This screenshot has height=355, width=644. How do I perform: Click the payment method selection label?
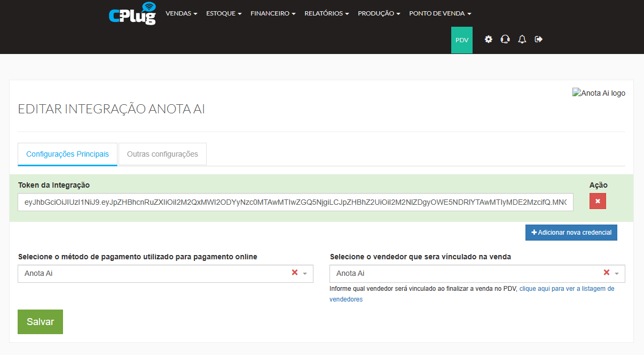[138, 257]
